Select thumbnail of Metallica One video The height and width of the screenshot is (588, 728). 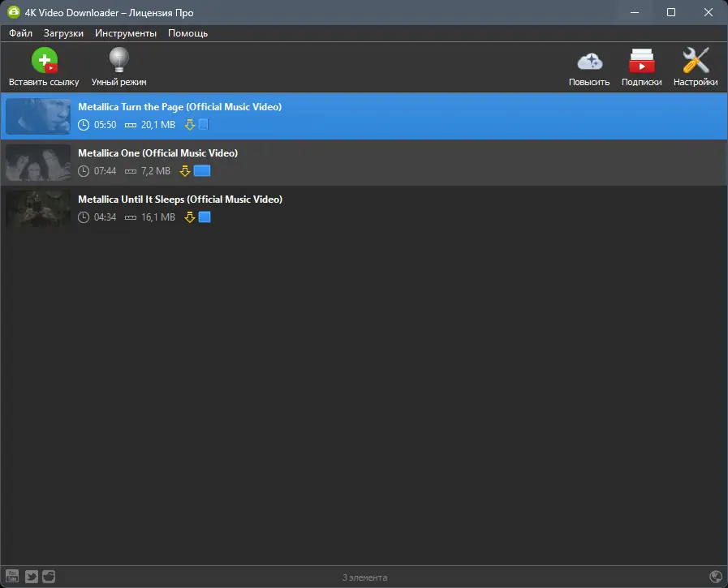pos(38,162)
